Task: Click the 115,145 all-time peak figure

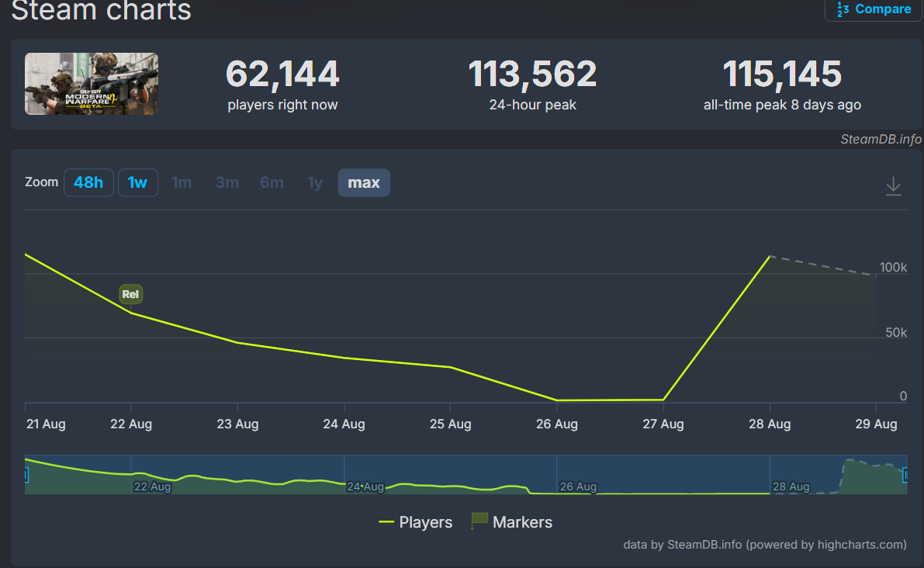Action: [782, 74]
